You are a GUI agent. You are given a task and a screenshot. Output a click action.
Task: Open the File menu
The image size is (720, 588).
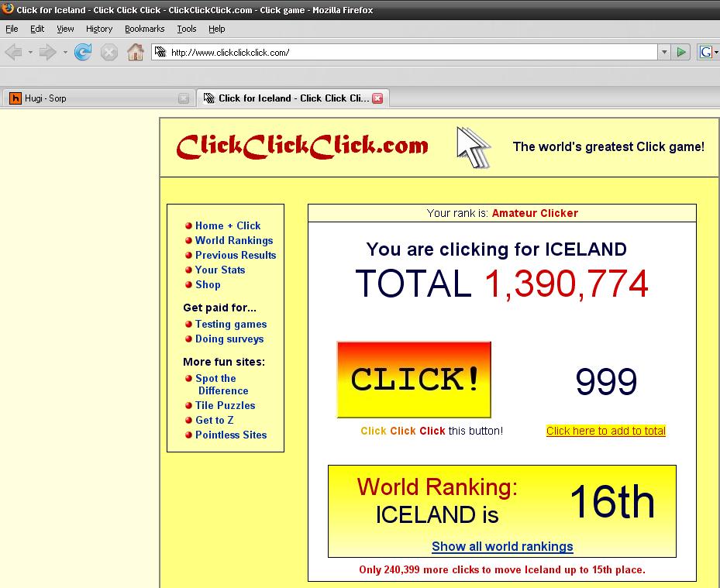(12, 29)
